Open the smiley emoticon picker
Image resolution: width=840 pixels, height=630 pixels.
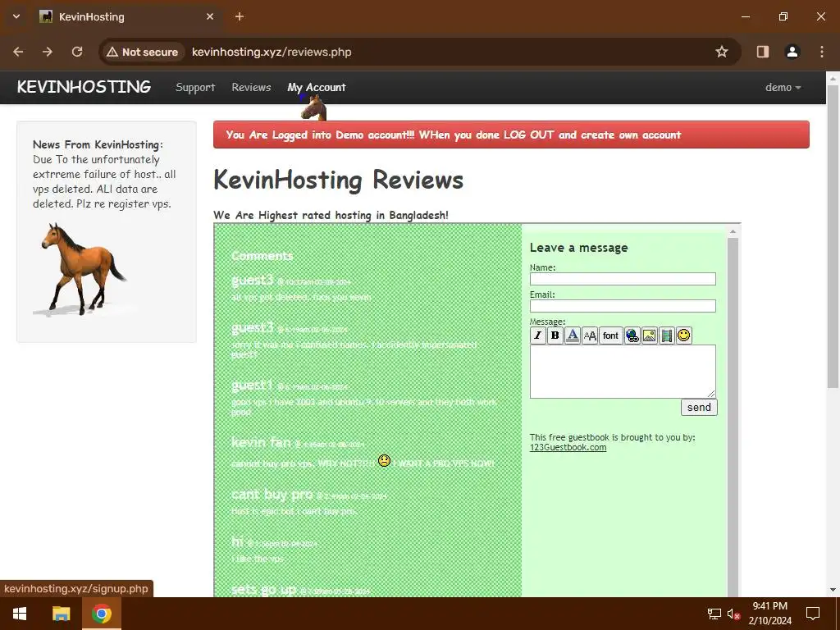pos(683,336)
